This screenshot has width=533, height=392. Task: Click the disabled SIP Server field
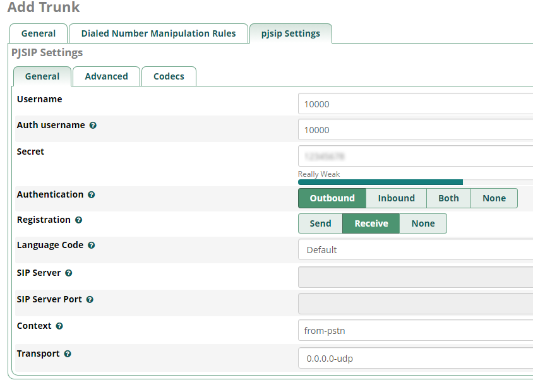pyautogui.click(x=416, y=277)
